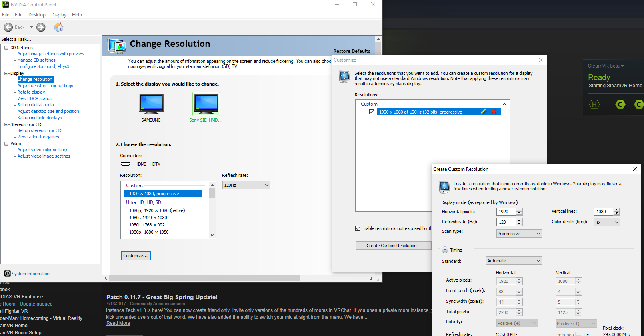Collapse the Custom group in Resolutions list

504,104
